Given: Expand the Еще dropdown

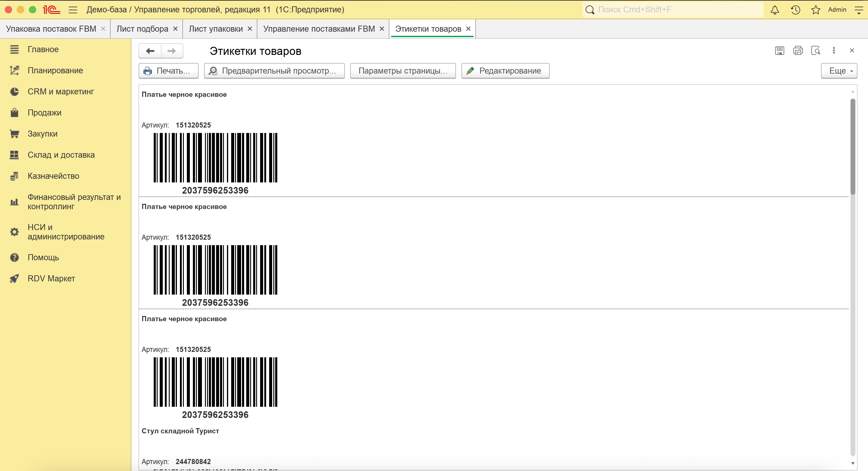Looking at the screenshot, I should pos(839,71).
